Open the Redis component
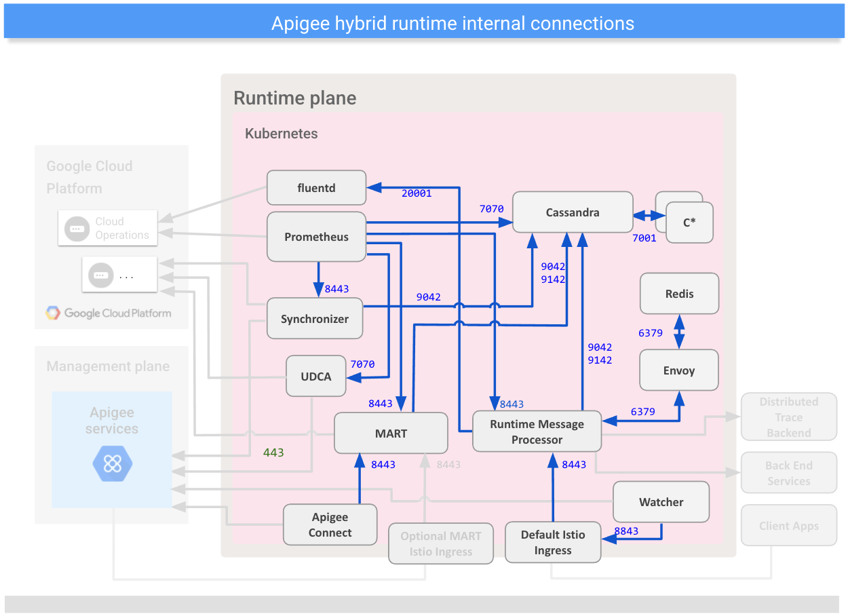The image size is (848, 616). tap(678, 294)
